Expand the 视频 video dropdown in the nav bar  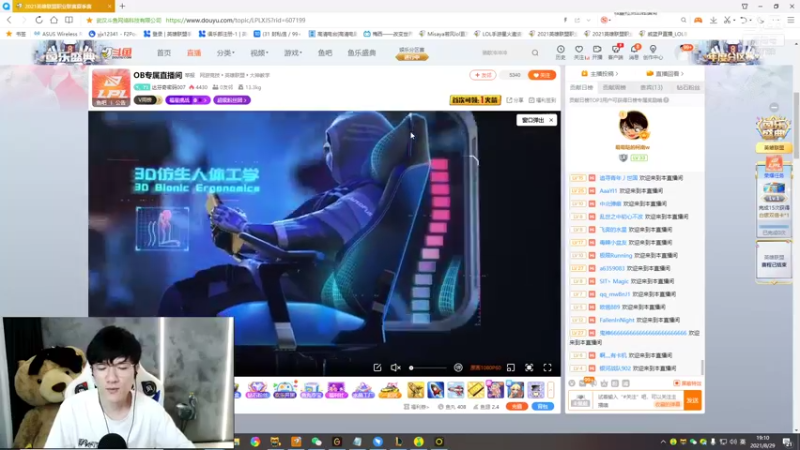click(x=259, y=53)
